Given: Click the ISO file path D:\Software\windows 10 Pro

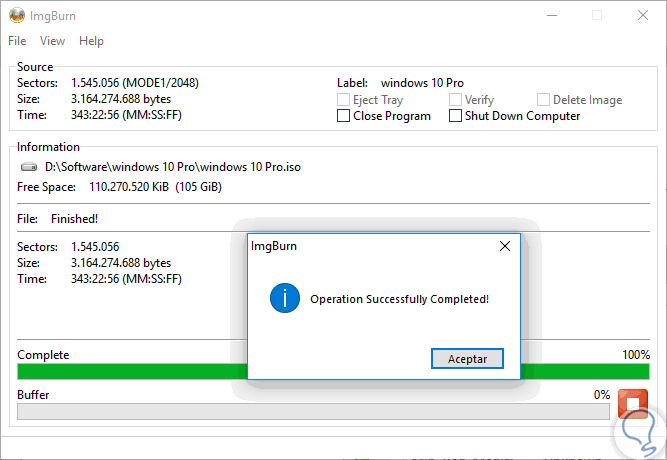Looking at the screenshot, I should coord(173,167).
